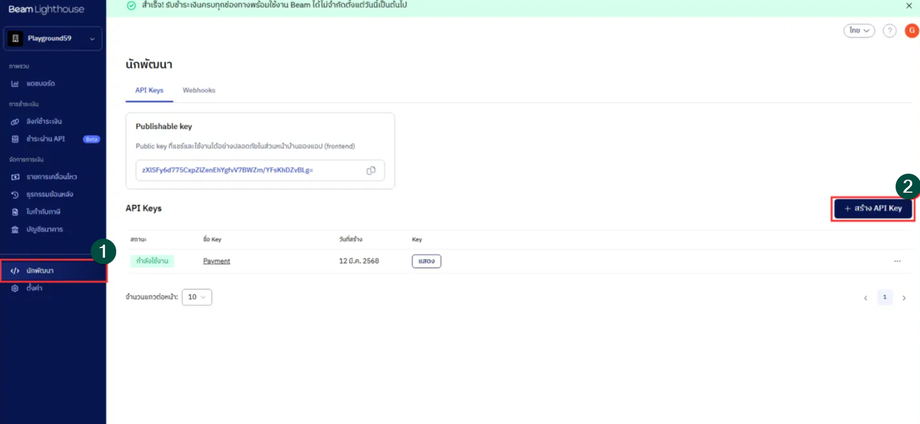Click the bank account building icon
The width and height of the screenshot is (920, 424).
click(15, 229)
